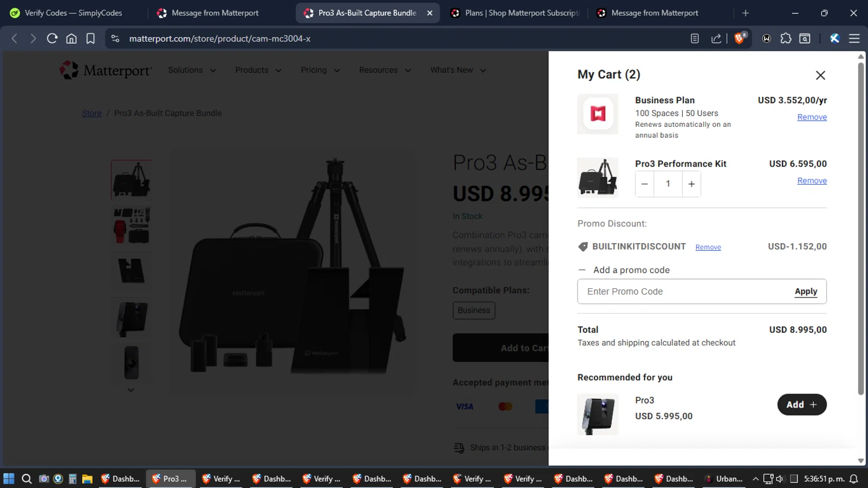This screenshot has height=488, width=868.
Task: Close the My Cart panel
Action: (x=820, y=75)
